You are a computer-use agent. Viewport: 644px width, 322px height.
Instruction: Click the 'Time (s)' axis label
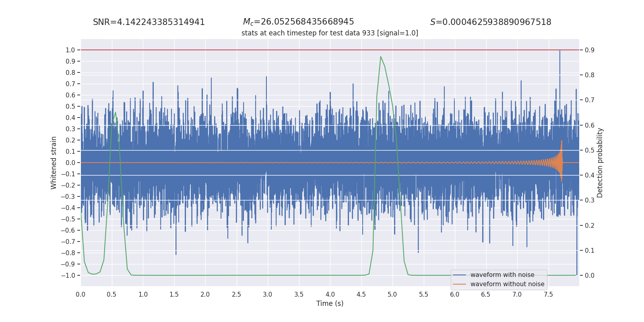coord(330,303)
